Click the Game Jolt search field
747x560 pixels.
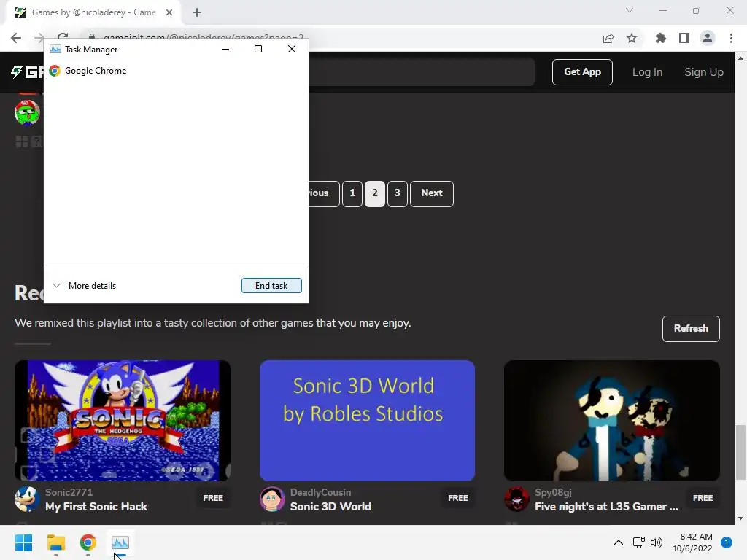422,72
